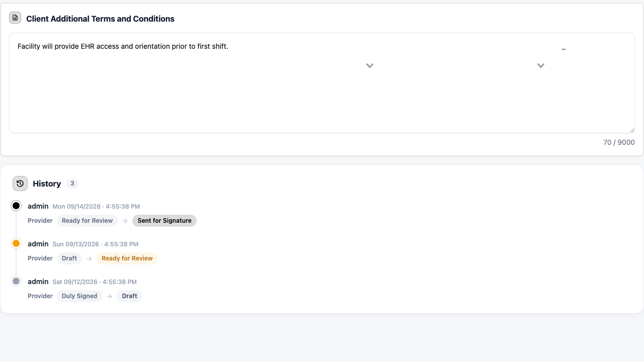Click the "Provider" label beside Sent for Signature
644x362 pixels.
click(40, 221)
